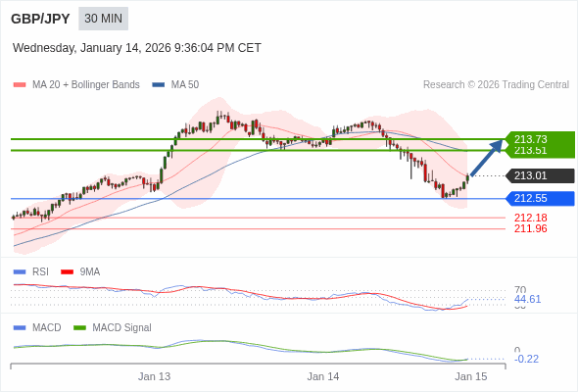The width and height of the screenshot is (578, 392).
Task: Click the 'RSI' legend label
Action: [40, 272]
